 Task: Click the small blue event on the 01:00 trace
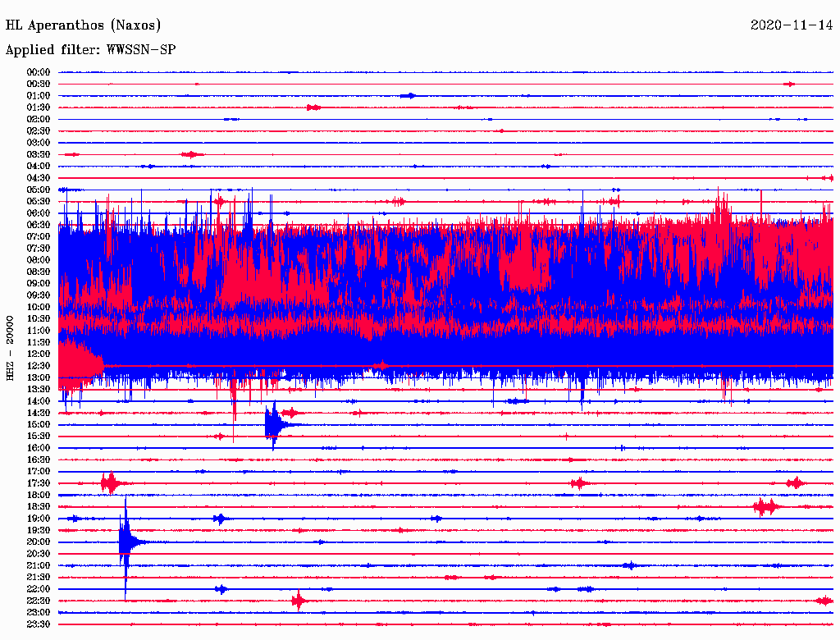(x=409, y=96)
